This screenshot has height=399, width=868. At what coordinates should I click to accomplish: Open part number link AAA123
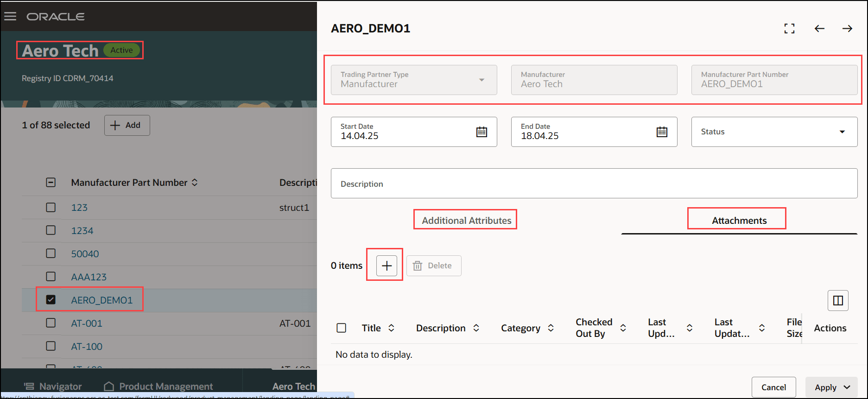pos(89,277)
